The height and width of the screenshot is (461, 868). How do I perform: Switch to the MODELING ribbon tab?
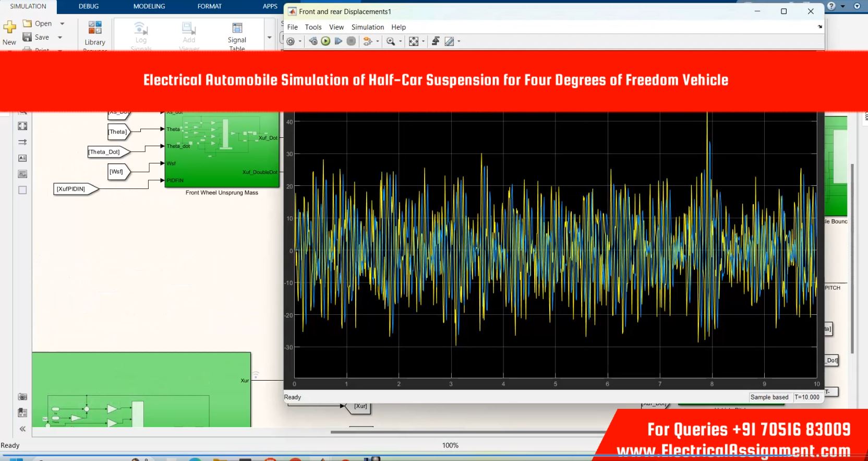click(149, 6)
